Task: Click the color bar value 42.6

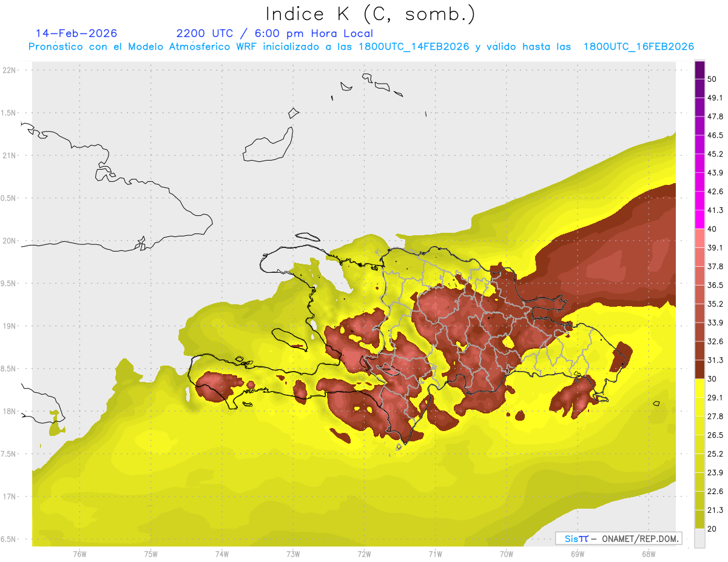Action: pos(715,192)
